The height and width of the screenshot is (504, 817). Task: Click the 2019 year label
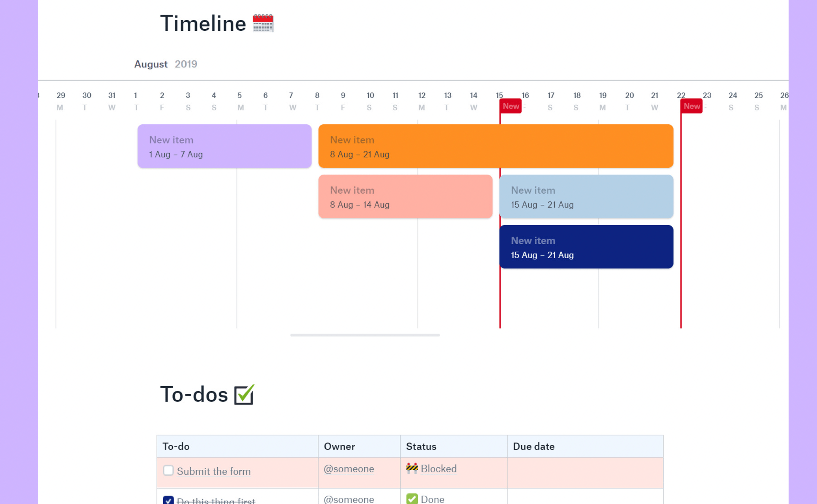pyautogui.click(x=186, y=64)
